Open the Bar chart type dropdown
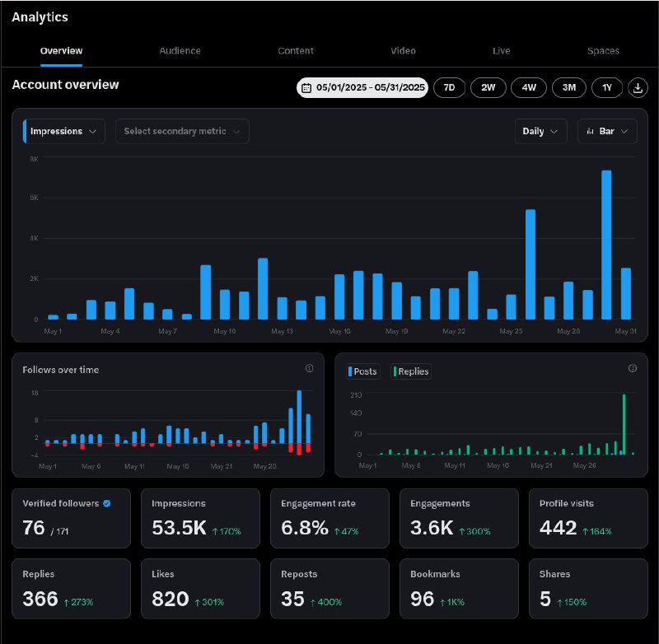 click(607, 131)
